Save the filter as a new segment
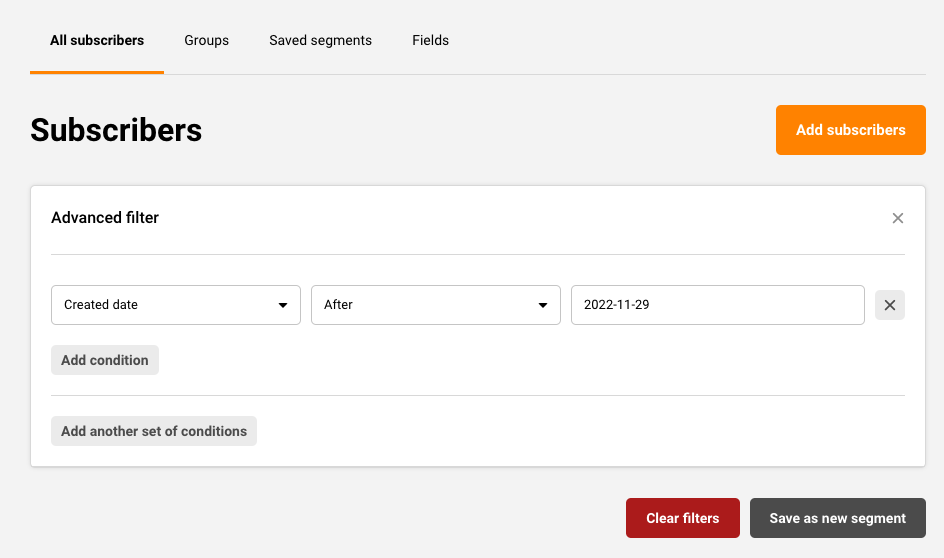 (x=837, y=518)
